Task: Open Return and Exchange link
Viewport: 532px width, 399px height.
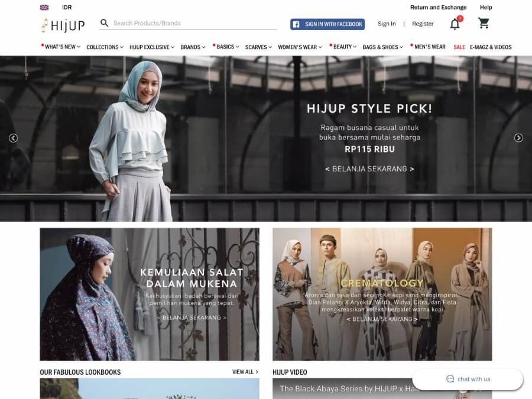Action: (438, 8)
